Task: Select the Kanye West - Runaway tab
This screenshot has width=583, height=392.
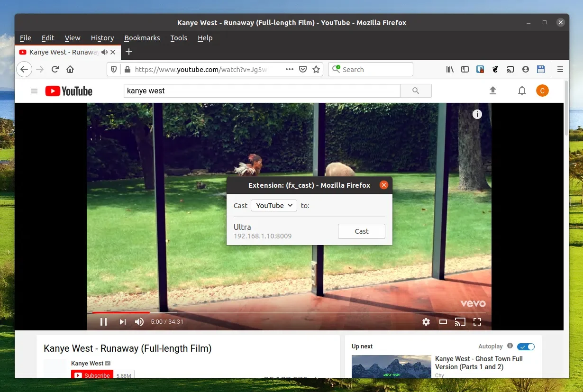Action: tap(68, 52)
